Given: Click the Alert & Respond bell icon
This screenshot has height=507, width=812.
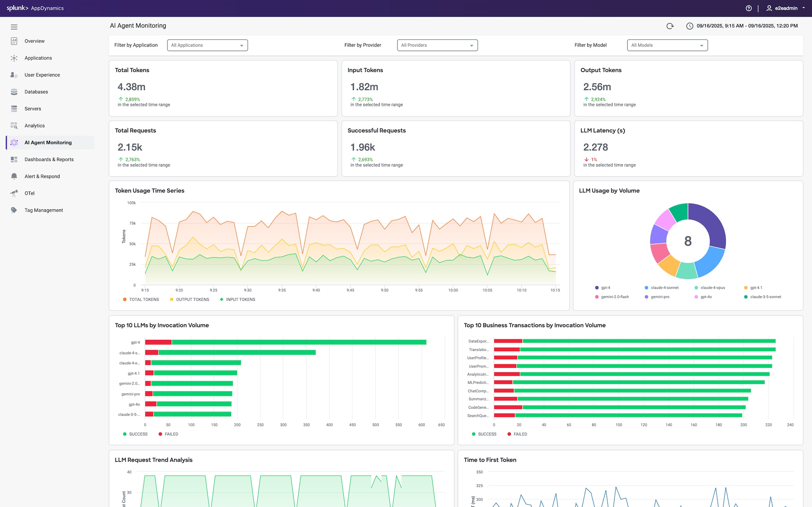Looking at the screenshot, I should pyautogui.click(x=14, y=176).
